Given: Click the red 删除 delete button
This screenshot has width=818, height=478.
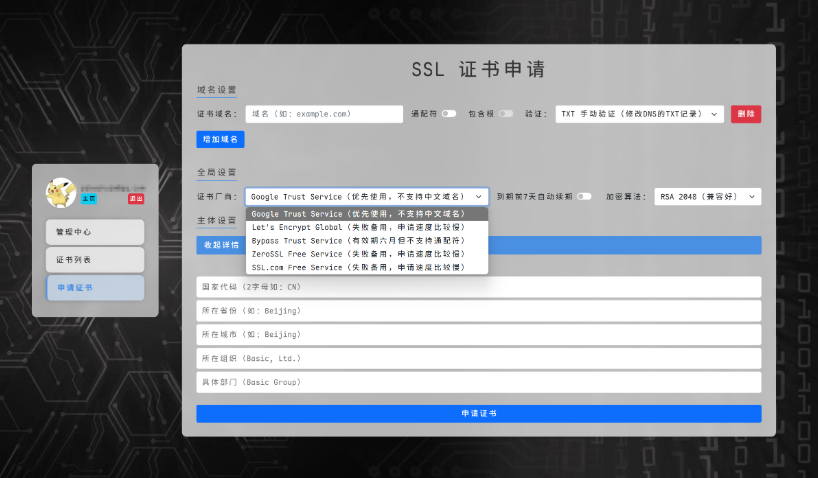Looking at the screenshot, I should pos(745,114).
